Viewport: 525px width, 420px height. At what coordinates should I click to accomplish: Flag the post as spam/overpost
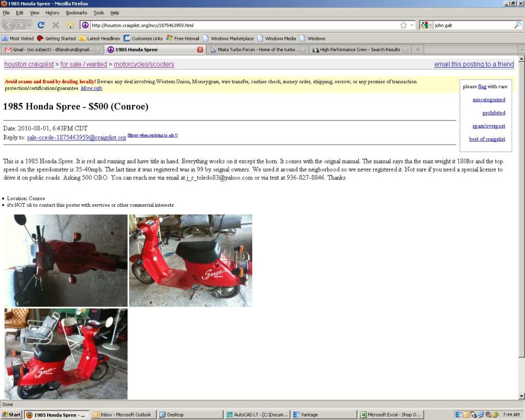(488, 126)
